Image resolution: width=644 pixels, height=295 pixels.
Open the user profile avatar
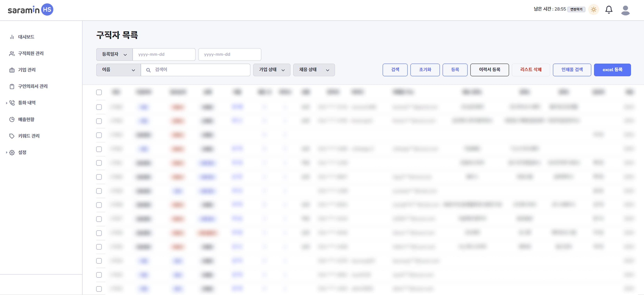[625, 10]
